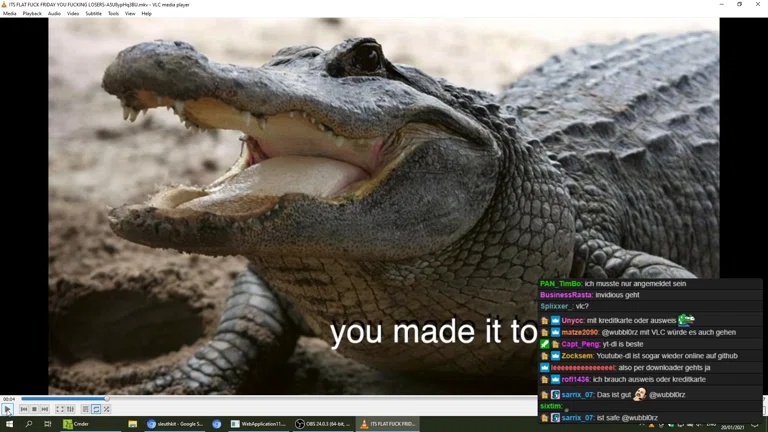Screen dimensions: 768x432
Task: Show extended settings panel
Action: (x=70, y=409)
